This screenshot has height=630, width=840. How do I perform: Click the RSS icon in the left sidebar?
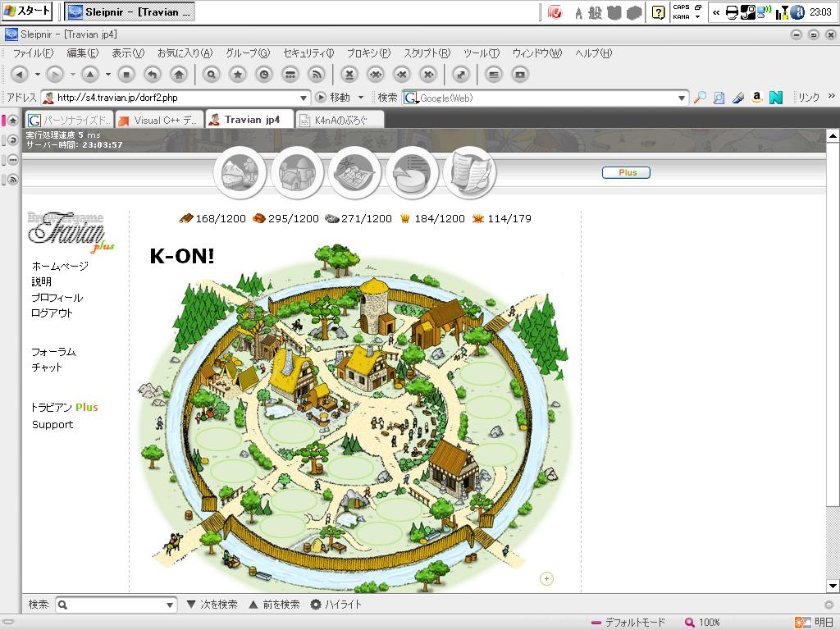click(x=13, y=180)
